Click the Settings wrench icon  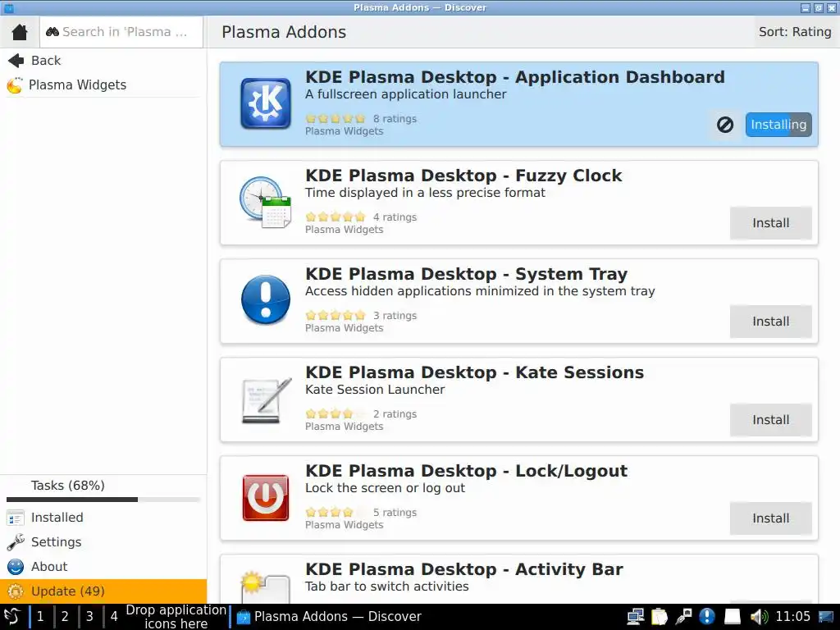click(x=15, y=542)
